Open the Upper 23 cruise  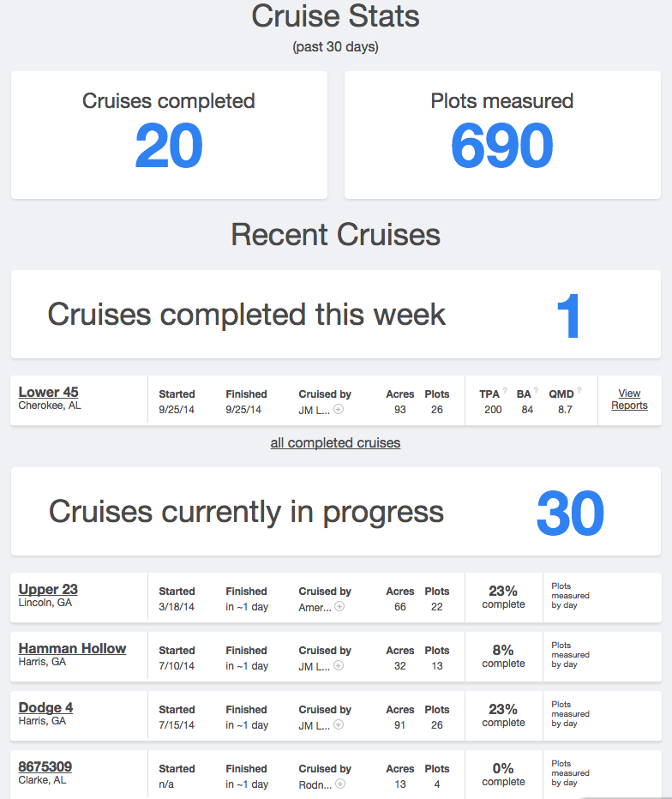coord(48,589)
